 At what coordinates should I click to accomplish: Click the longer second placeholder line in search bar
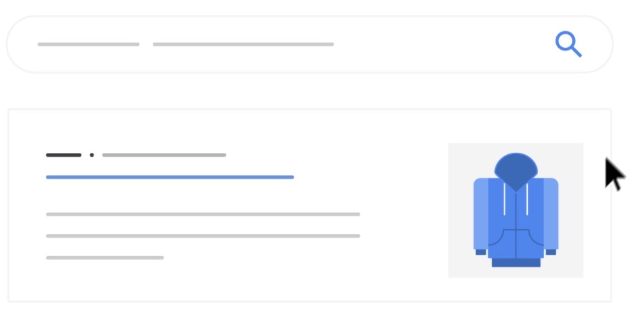(243, 45)
